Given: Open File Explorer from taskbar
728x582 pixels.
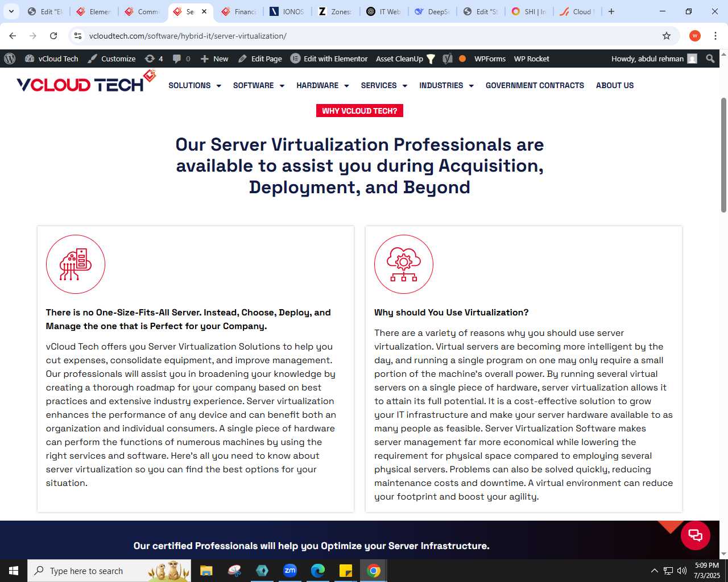Looking at the screenshot, I should (206, 571).
